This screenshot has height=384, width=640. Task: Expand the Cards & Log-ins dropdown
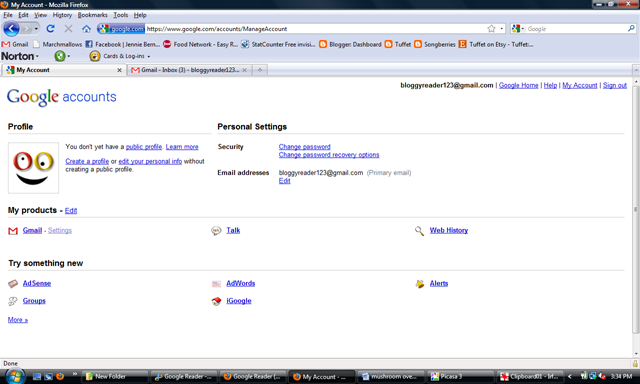tap(149, 56)
